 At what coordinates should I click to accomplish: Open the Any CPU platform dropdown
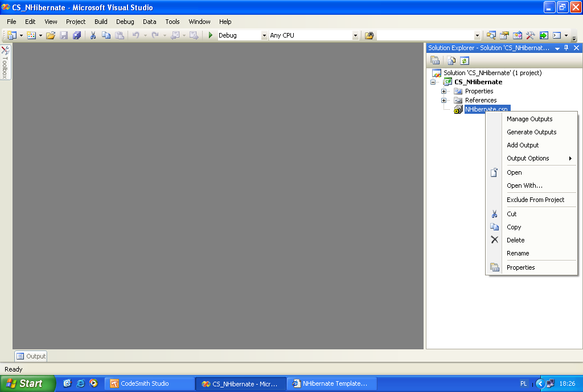[x=355, y=35]
